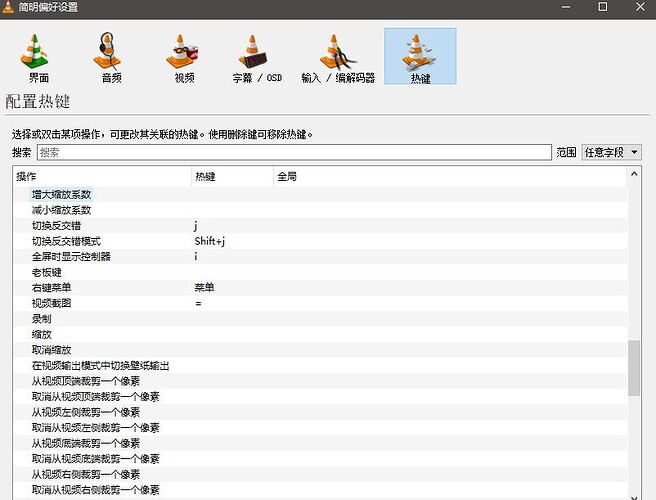The width and height of the screenshot is (656, 500).
Task: Open the 视频 (Video) settings category
Action: pos(184,57)
